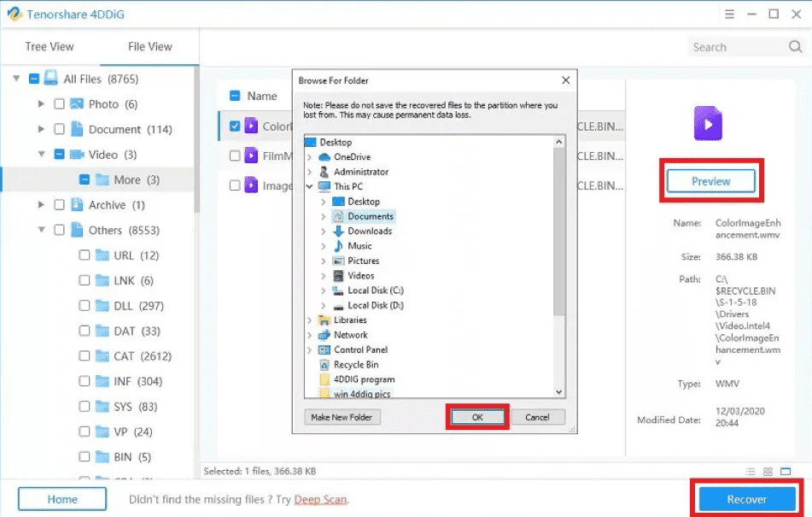Switch to the Tree View tab
This screenshot has height=517, width=812.
(x=50, y=47)
